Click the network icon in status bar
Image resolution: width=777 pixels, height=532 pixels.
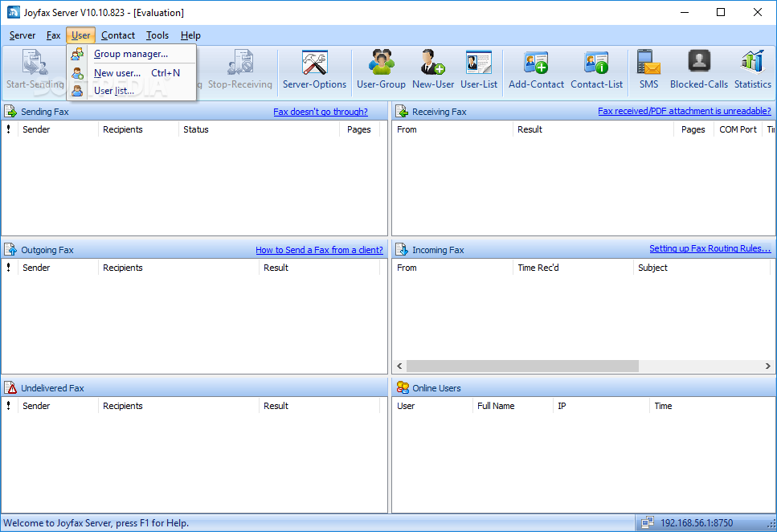tap(647, 522)
